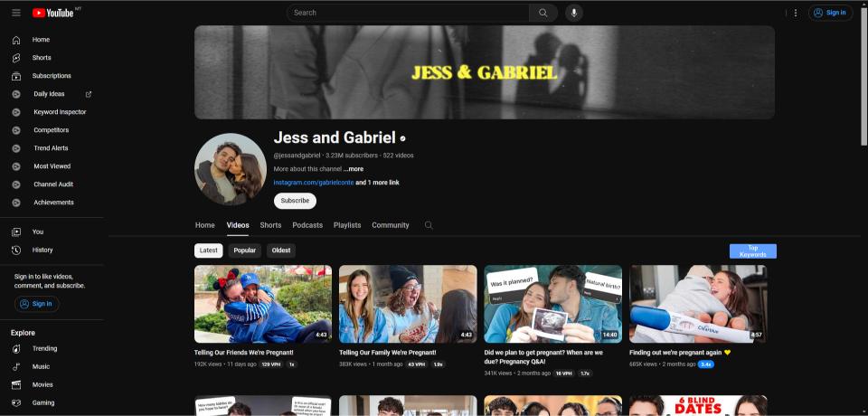Viewport: 868px width, 416px height.
Task: Click the Top Keywords button
Action: (x=753, y=251)
